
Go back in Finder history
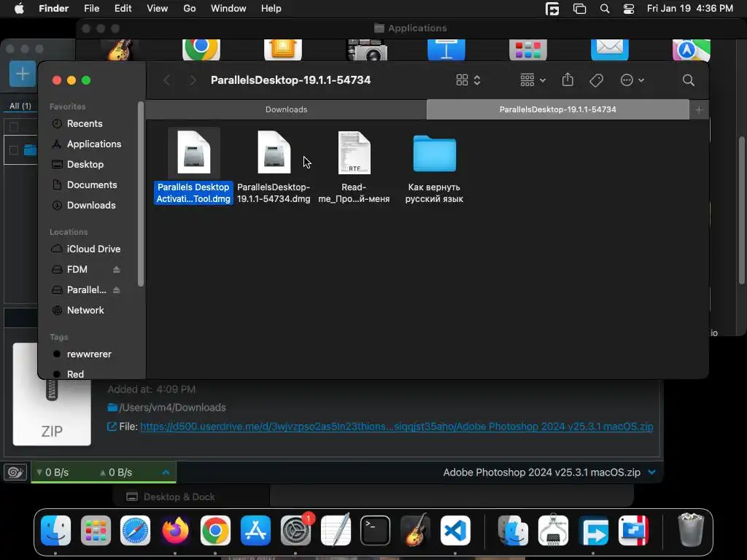coord(167,80)
